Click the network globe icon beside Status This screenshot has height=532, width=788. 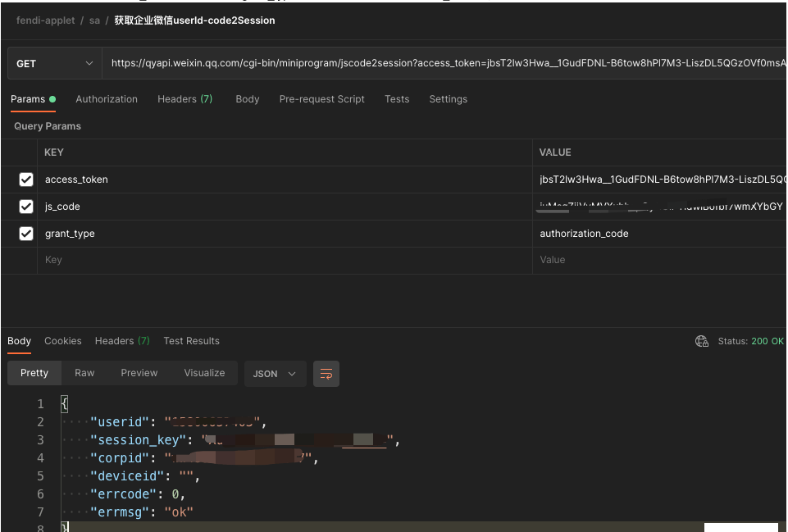tap(702, 341)
